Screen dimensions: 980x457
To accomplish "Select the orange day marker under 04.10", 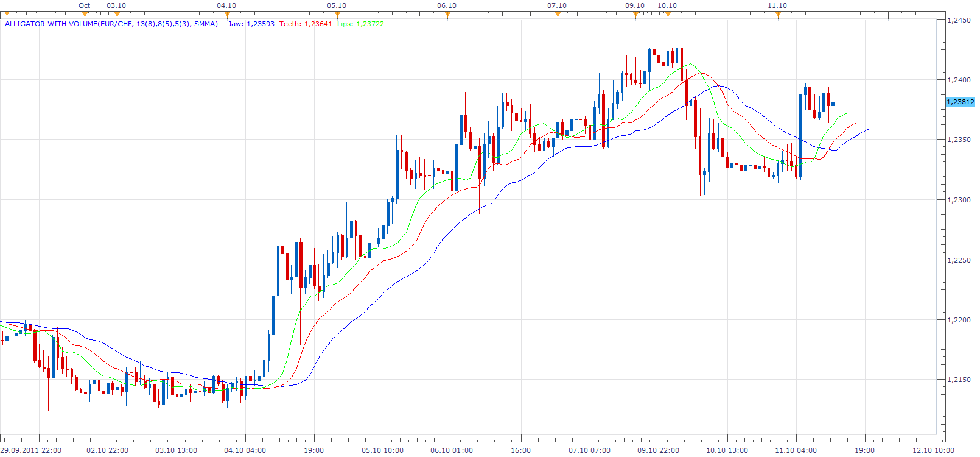I will pyautogui.click(x=227, y=15).
